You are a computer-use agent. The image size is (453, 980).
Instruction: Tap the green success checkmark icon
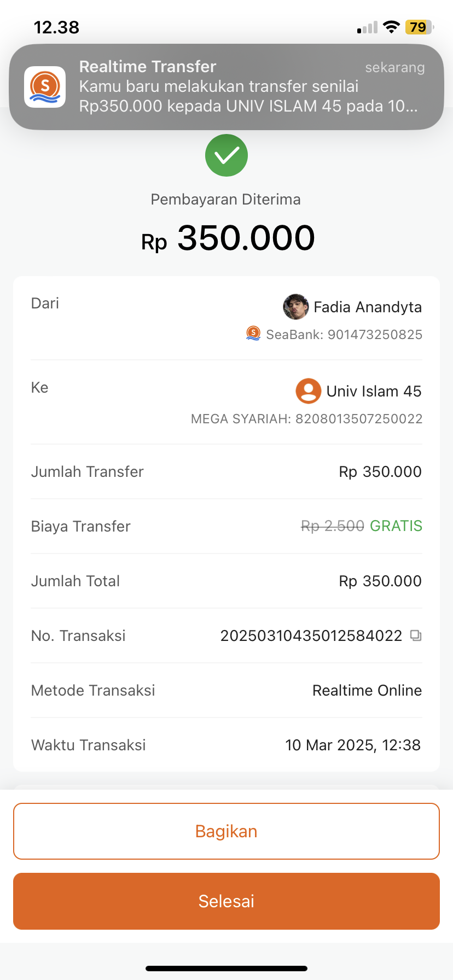pos(226,155)
